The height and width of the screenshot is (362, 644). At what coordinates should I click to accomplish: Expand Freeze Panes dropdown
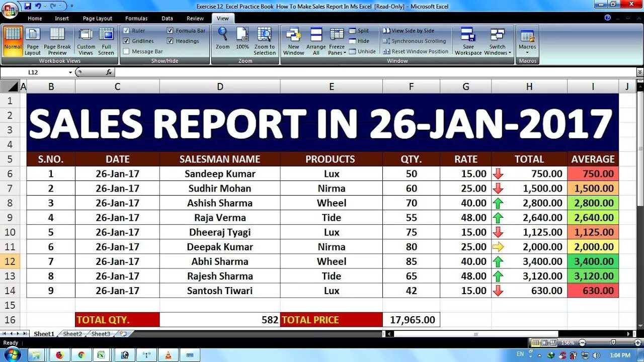coord(337,41)
